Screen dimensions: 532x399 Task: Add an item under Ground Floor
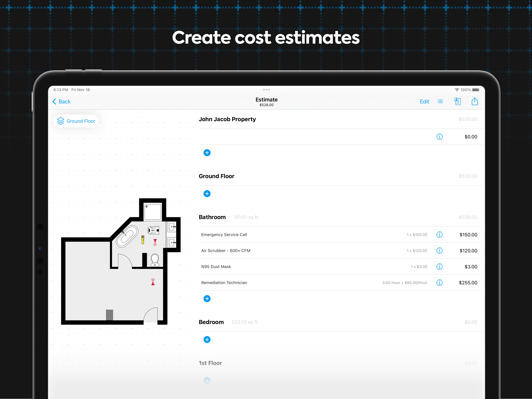207,193
